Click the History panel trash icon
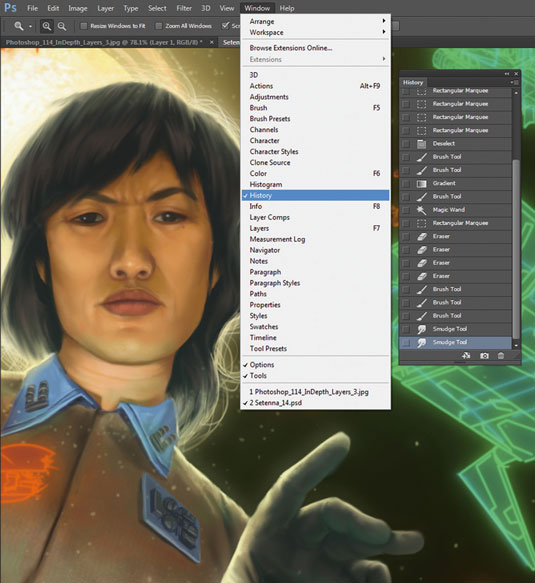 pyautogui.click(x=501, y=356)
